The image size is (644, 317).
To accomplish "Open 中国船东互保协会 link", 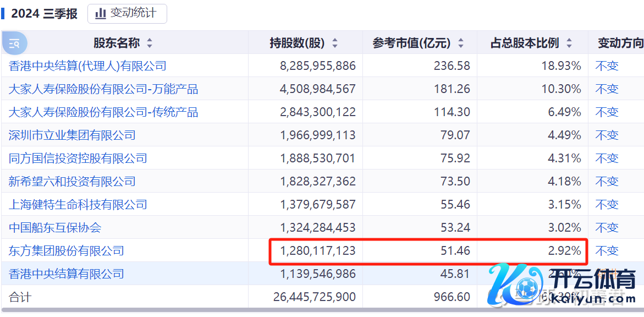I will click(55, 228).
